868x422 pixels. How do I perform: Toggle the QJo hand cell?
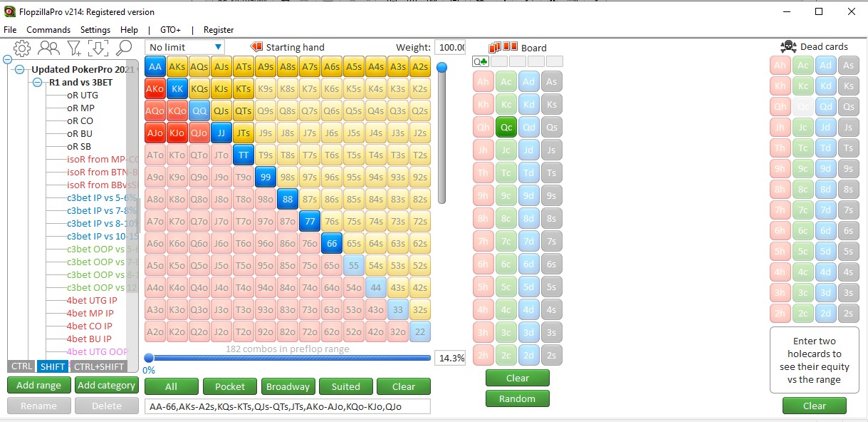coord(199,133)
